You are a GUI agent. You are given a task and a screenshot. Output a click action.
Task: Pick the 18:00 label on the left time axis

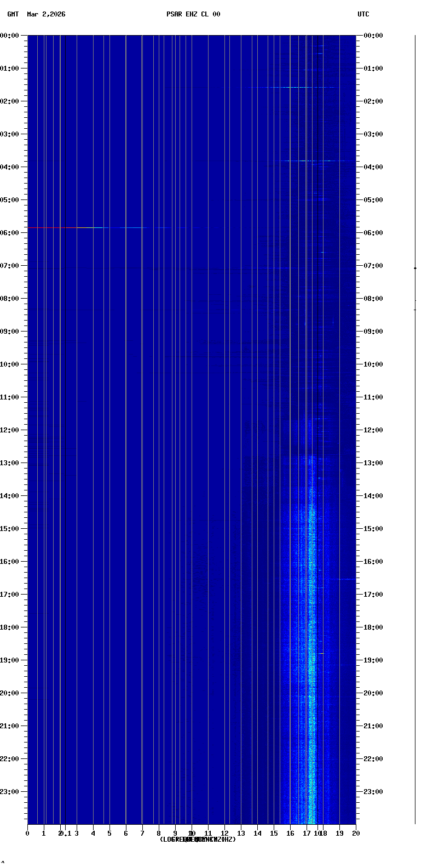click(x=10, y=627)
